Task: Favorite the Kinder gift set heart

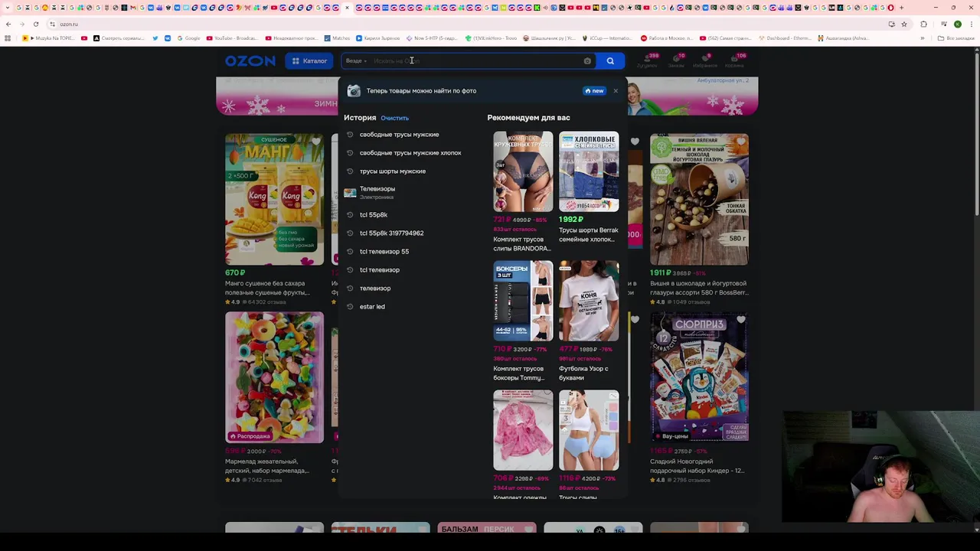Action: click(740, 320)
